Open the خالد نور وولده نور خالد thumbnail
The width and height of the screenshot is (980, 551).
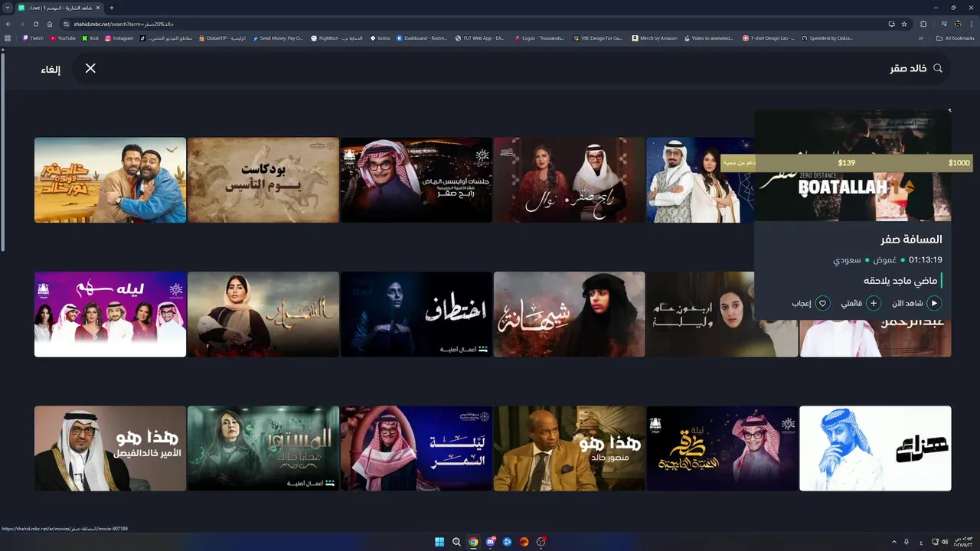click(110, 180)
